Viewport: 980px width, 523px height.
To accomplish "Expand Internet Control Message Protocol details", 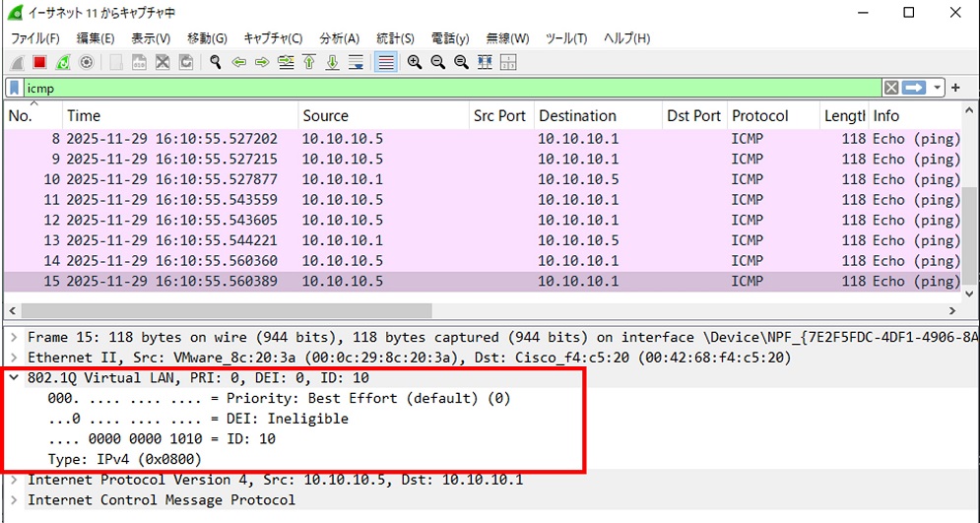I will (x=14, y=500).
